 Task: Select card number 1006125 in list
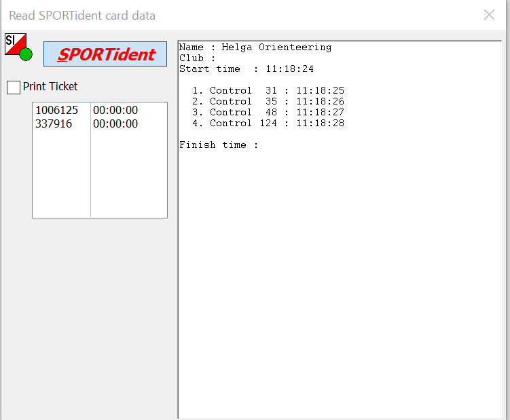pyautogui.click(x=56, y=110)
